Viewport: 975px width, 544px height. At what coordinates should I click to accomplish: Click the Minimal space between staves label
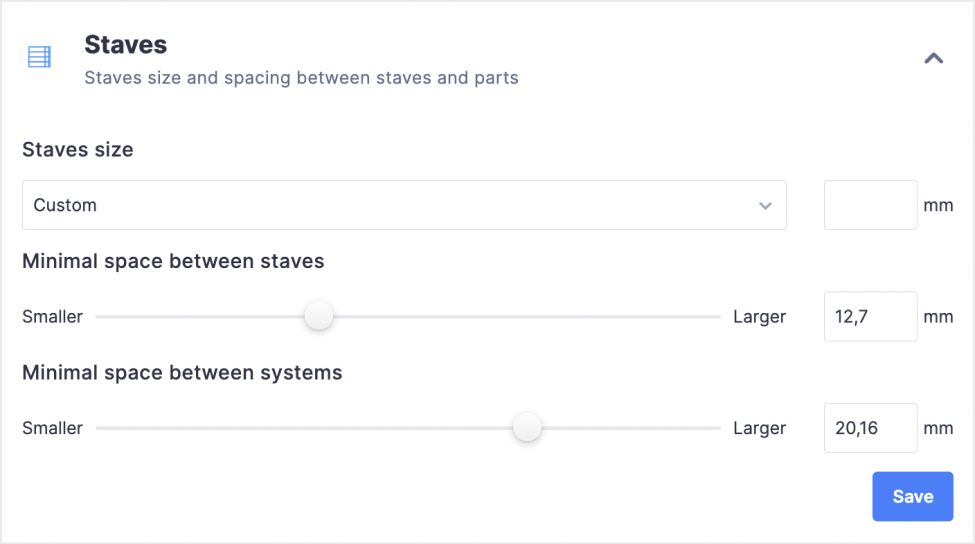coord(173,261)
